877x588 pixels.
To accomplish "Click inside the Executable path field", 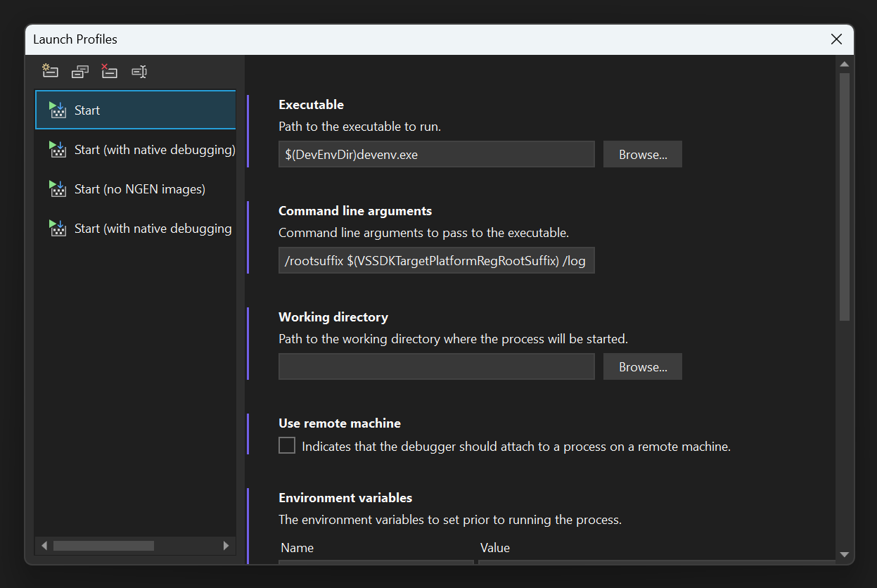I will pos(436,154).
